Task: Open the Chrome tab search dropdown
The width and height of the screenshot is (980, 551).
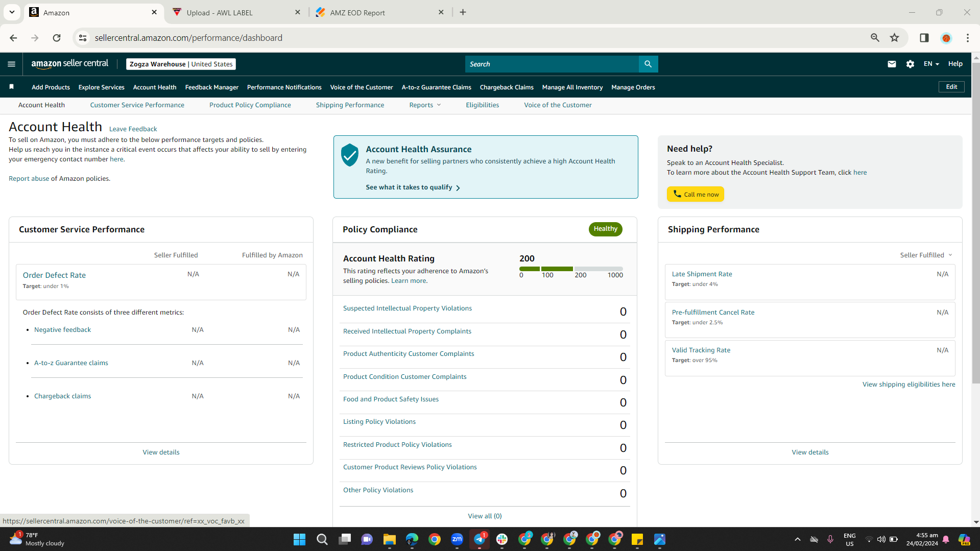Action: click(x=12, y=12)
